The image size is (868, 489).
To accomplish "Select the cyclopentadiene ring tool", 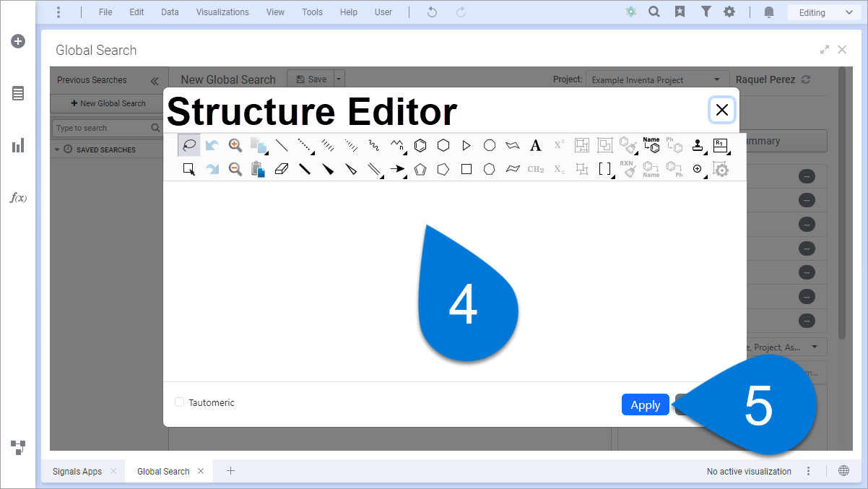I will 420,169.
